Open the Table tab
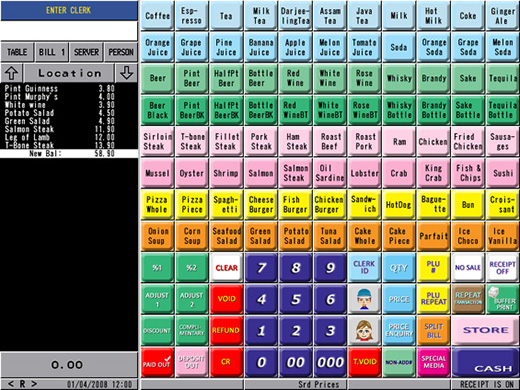This screenshot has height=390, width=520. (x=17, y=52)
